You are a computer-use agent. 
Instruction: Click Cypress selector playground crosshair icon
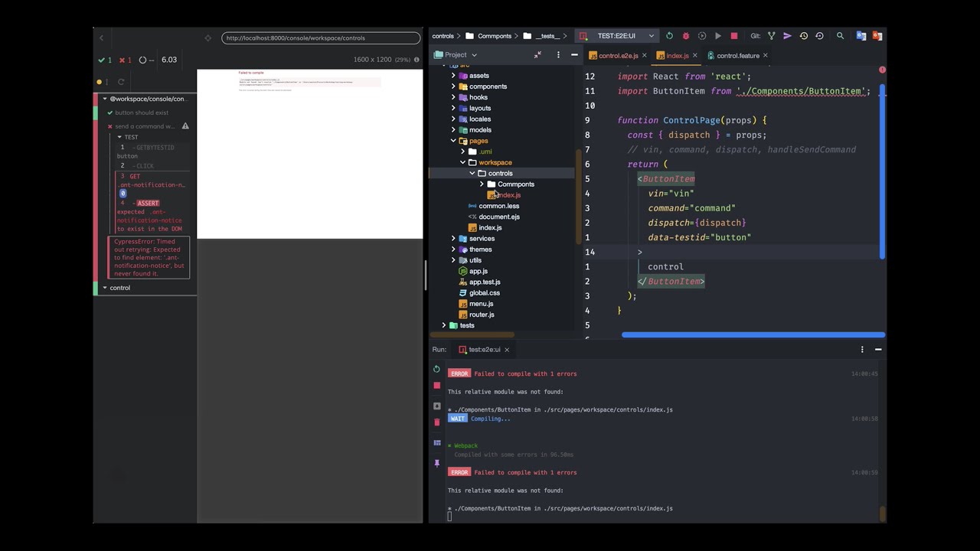pos(207,37)
